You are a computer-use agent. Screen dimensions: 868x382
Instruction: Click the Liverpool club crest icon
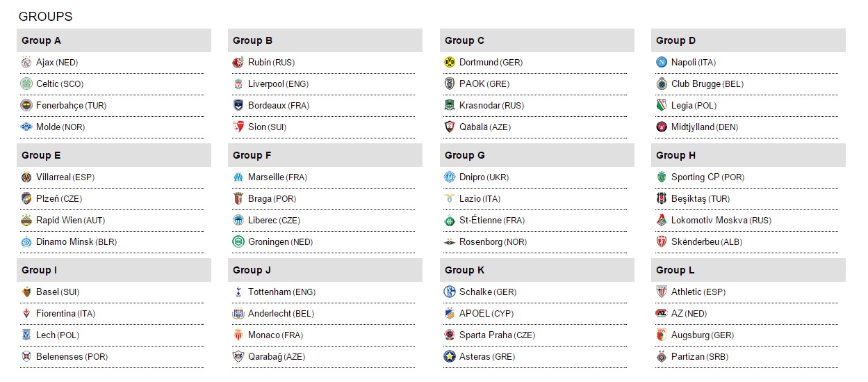[238, 84]
